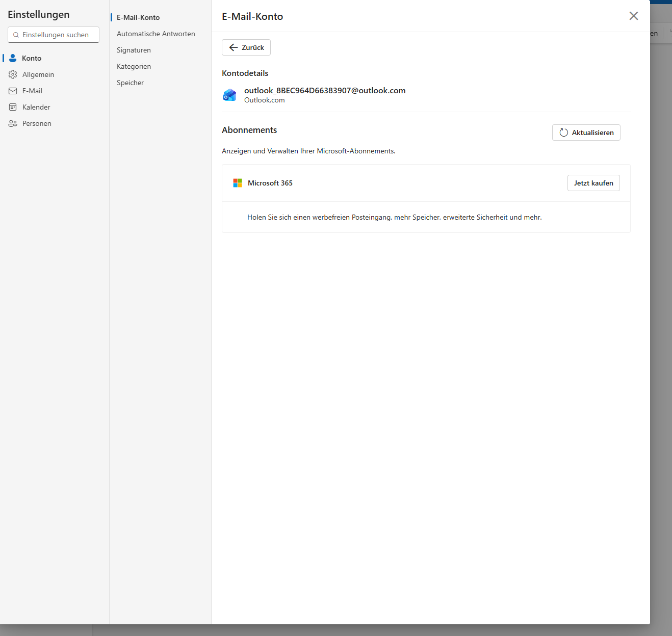Screen dimensions: 672x636
Task: Click the Microsoft 365 subscription name
Action: pyautogui.click(x=270, y=183)
